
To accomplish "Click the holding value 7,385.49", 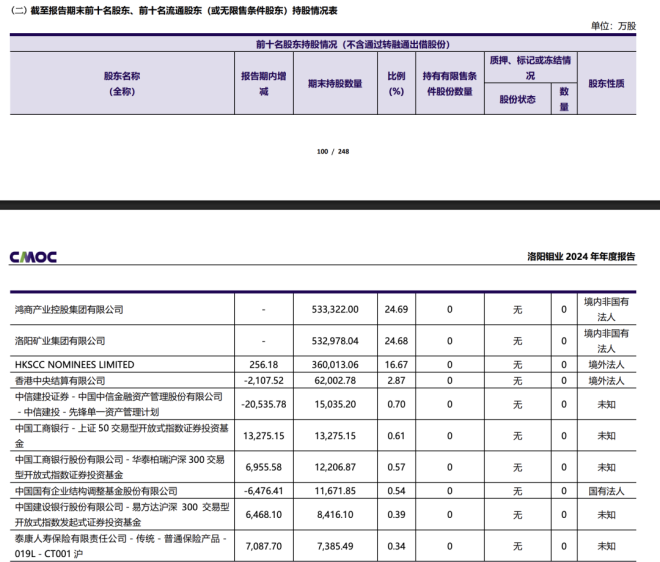I will tap(335, 546).
